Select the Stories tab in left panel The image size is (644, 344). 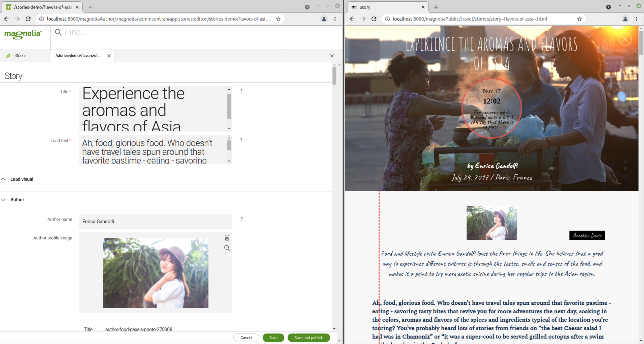point(20,55)
